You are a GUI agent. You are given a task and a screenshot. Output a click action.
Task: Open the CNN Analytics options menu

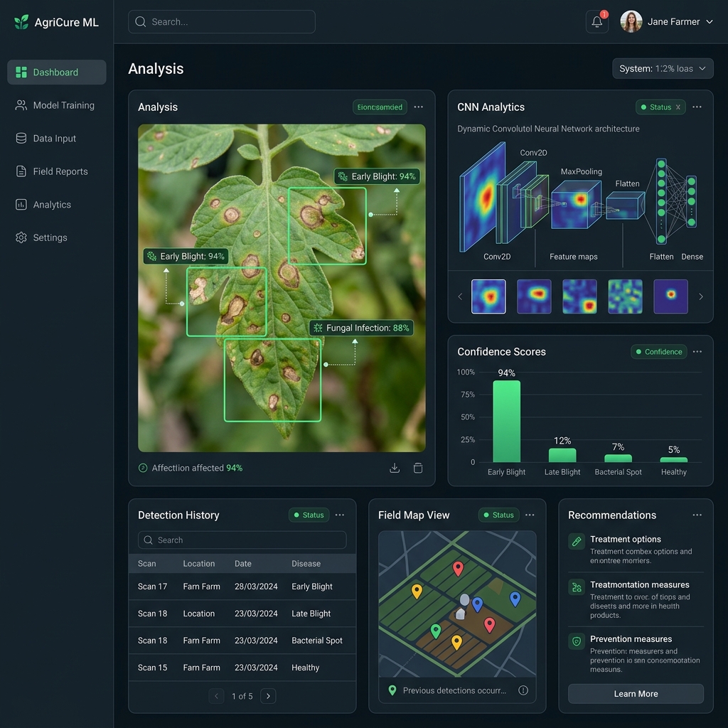tap(697, 107)
